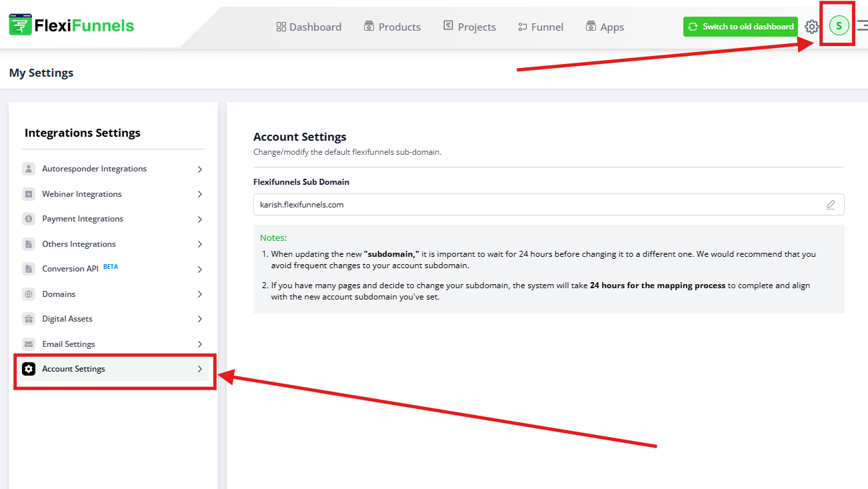Click the Email Settings envelope icon
Screen dimensions: 868x489
click(x=29, y=344)
